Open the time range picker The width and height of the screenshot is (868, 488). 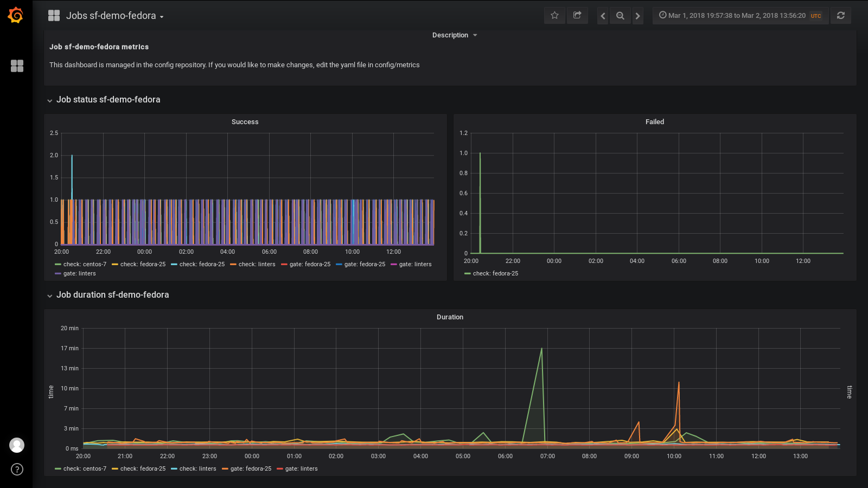pyautogui.click(x=739, y=16)
